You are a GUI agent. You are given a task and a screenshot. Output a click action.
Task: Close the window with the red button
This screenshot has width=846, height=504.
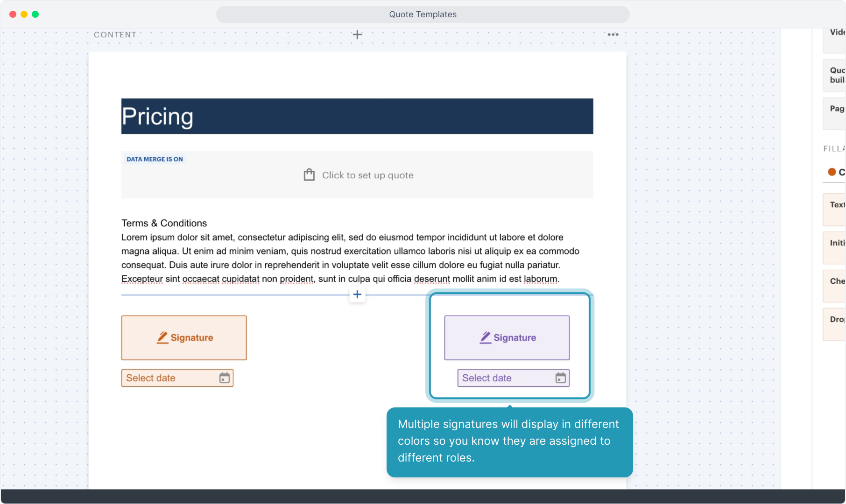click(x=13, y=14)
